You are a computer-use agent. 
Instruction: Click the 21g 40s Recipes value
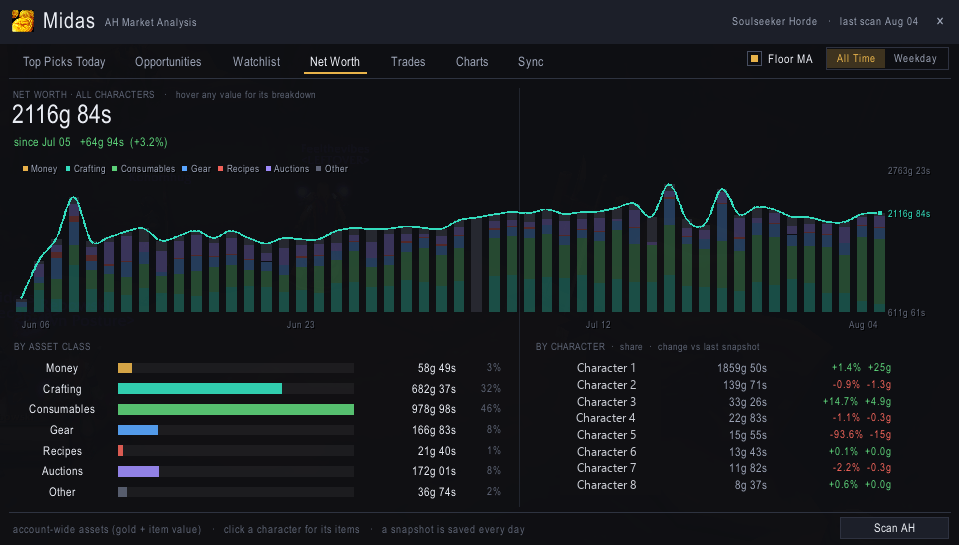pos(437,451)
